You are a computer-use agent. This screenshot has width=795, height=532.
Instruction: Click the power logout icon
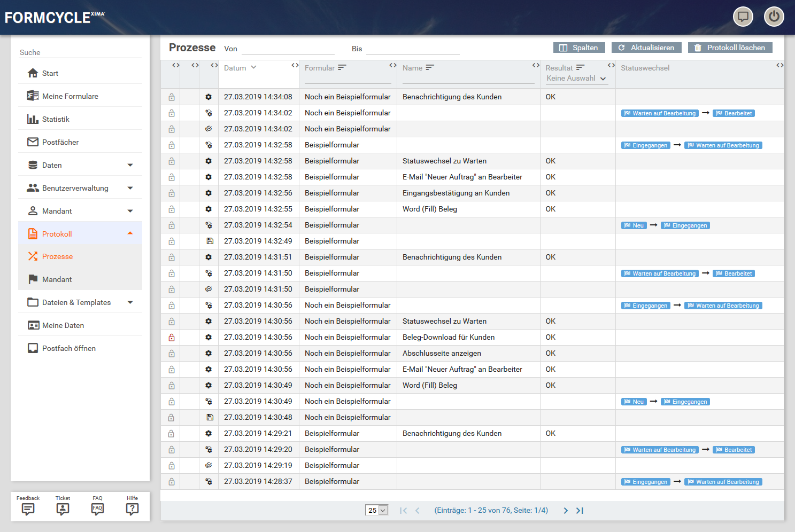[774, 17]
